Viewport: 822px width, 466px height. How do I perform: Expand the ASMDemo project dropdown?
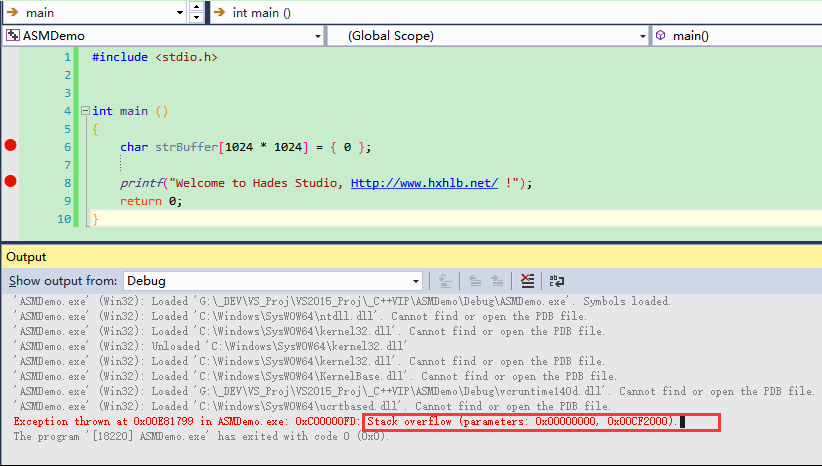pyautogui.click(x=318, y=36)
